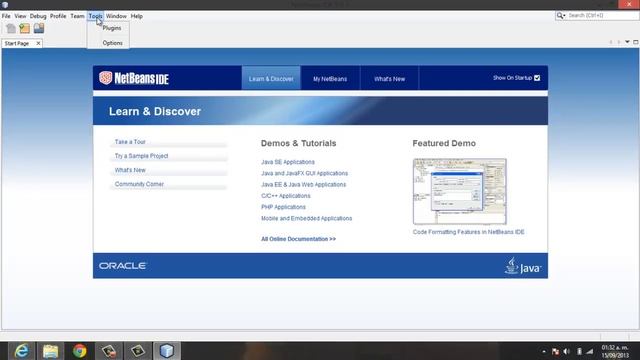This screenshot has height=360, width=640.
Task: Click the taskbar clock and date
Action: pos(615,351)
